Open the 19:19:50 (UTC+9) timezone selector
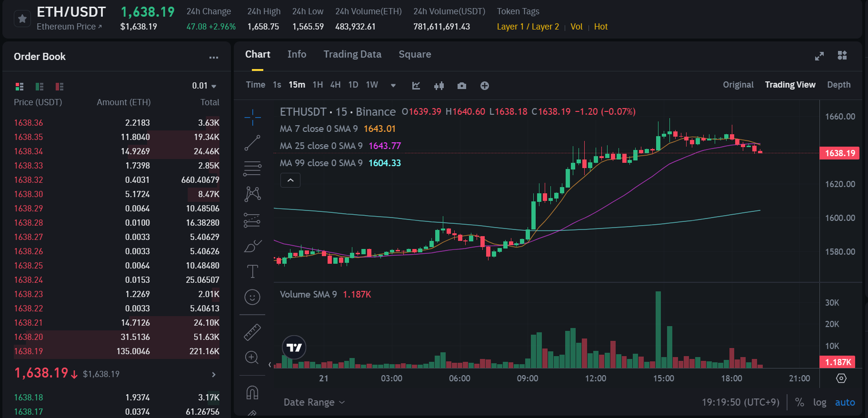The height and width of the screenshot is (418, 868). [740, 402]
